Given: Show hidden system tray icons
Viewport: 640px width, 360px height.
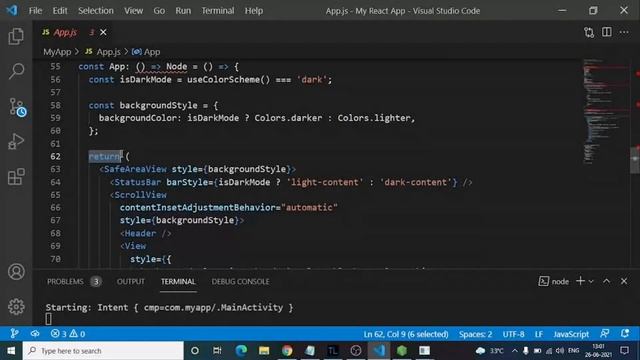Looking at the screenshot, I should click(515, 351).
